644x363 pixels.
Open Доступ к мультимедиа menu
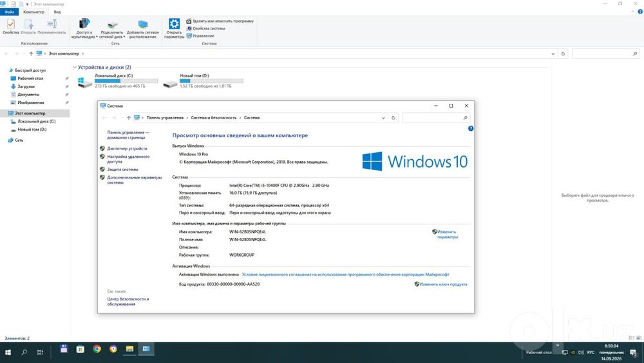pos(84,29)
